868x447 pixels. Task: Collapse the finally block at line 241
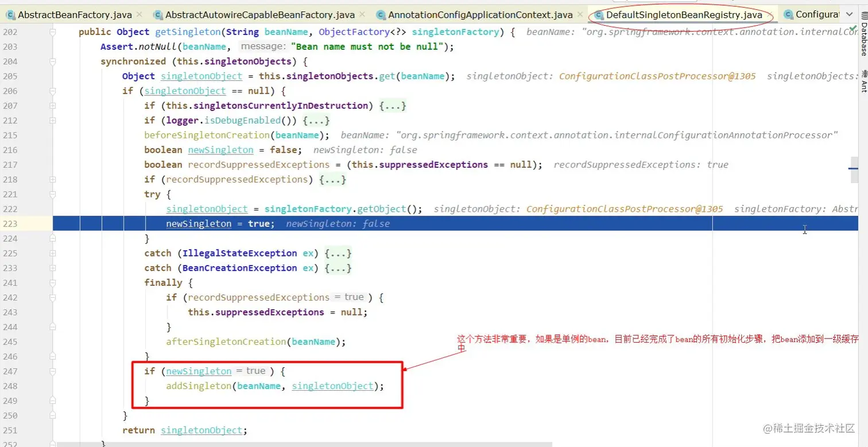[x=53, y=283]
